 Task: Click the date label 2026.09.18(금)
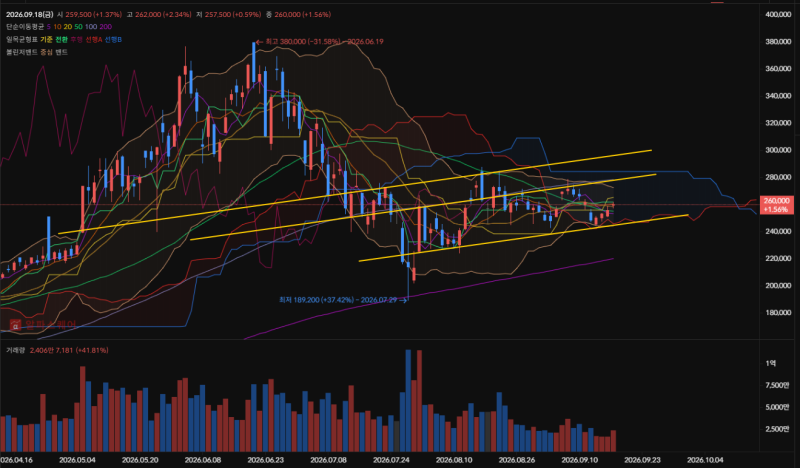(x=30, y=14)
